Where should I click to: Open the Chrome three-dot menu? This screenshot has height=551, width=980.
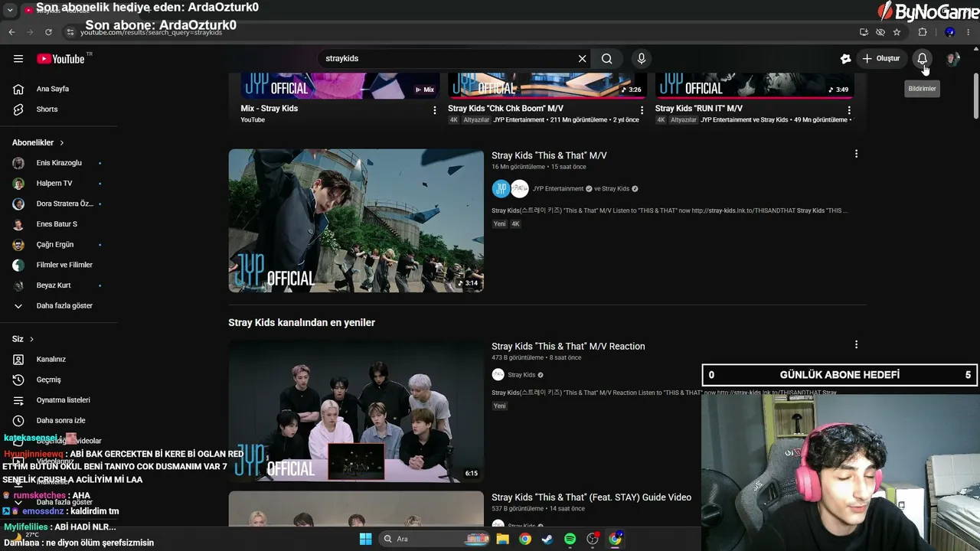click(969, 32)
